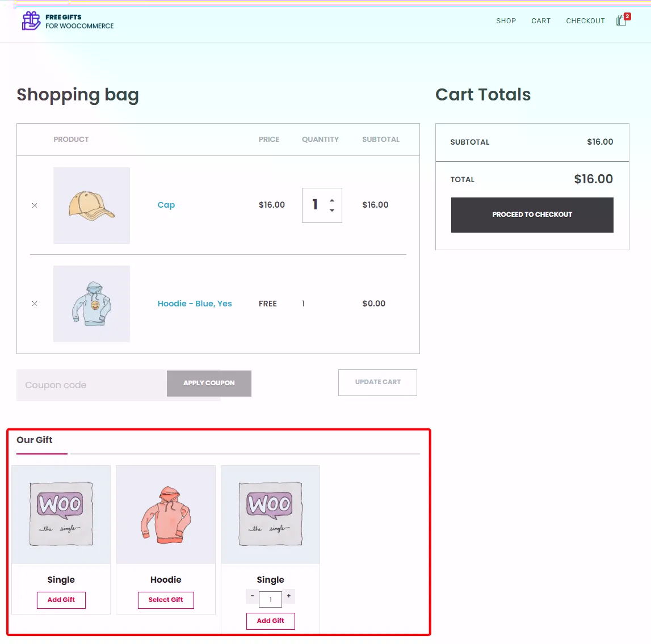The height and width of the screenshot is (644, 651).
Task: Click the plus stepper on the Single gift
Action: [288, 597]
